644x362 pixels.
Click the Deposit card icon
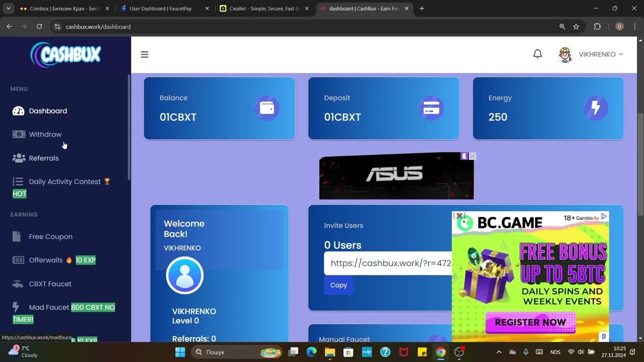pos(431,108)
